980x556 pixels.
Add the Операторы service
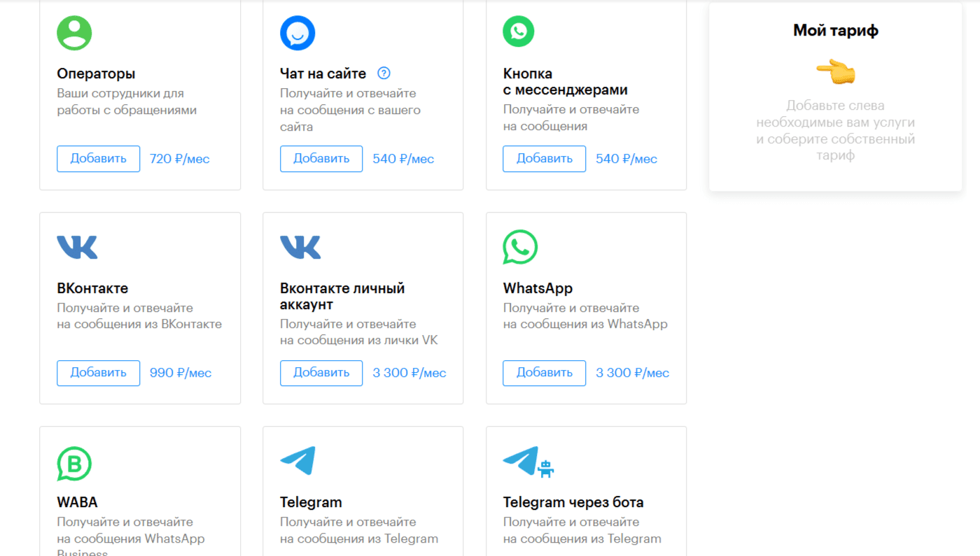(x=98, y=159)
